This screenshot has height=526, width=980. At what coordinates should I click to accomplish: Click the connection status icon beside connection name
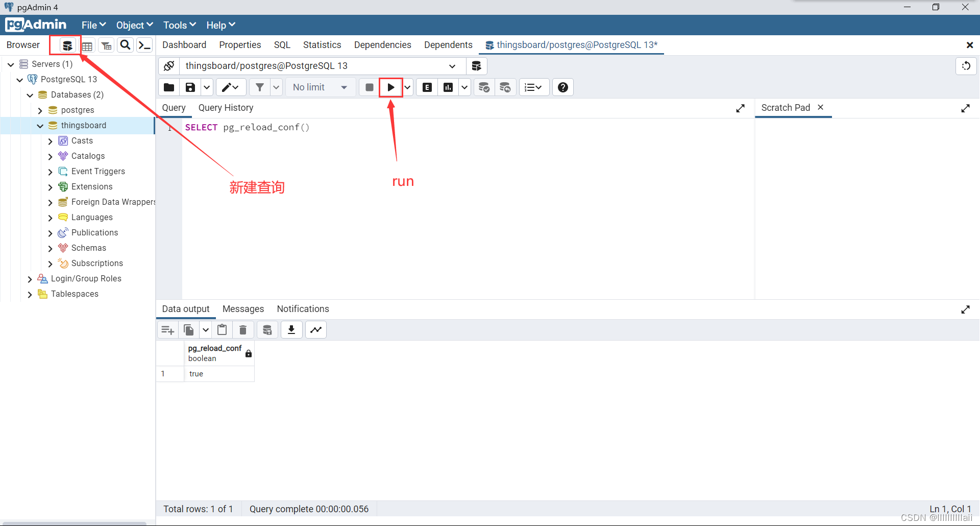(x=169, y=66)
